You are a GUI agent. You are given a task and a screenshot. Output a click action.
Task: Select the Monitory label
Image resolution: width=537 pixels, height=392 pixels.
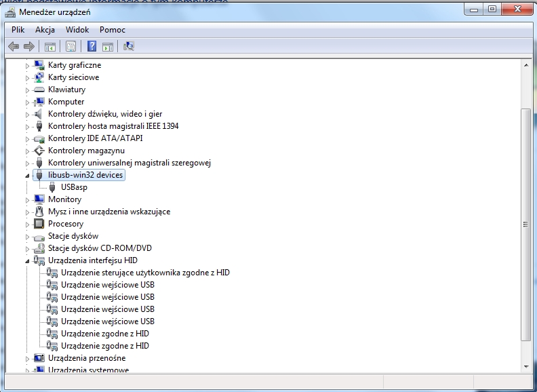64,199
